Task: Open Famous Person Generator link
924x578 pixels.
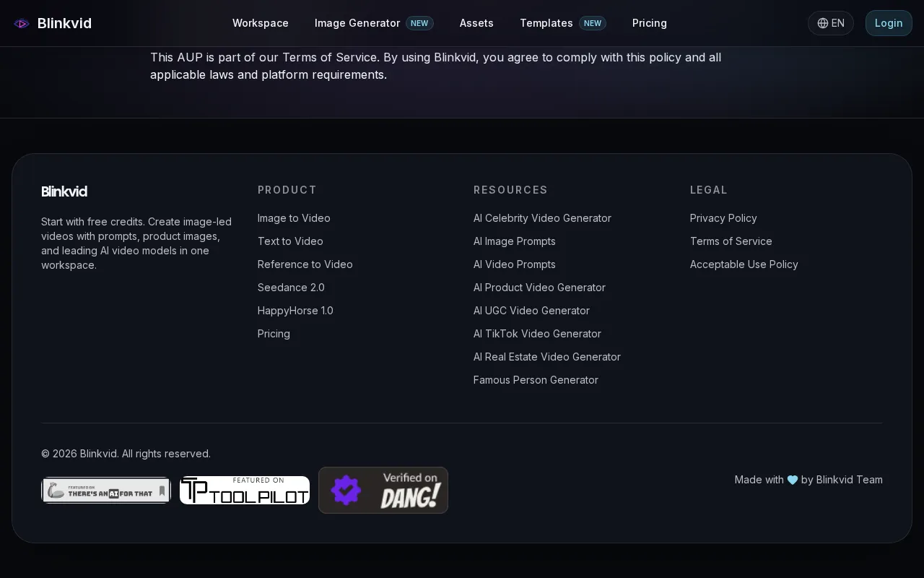Action: (536, 380)
